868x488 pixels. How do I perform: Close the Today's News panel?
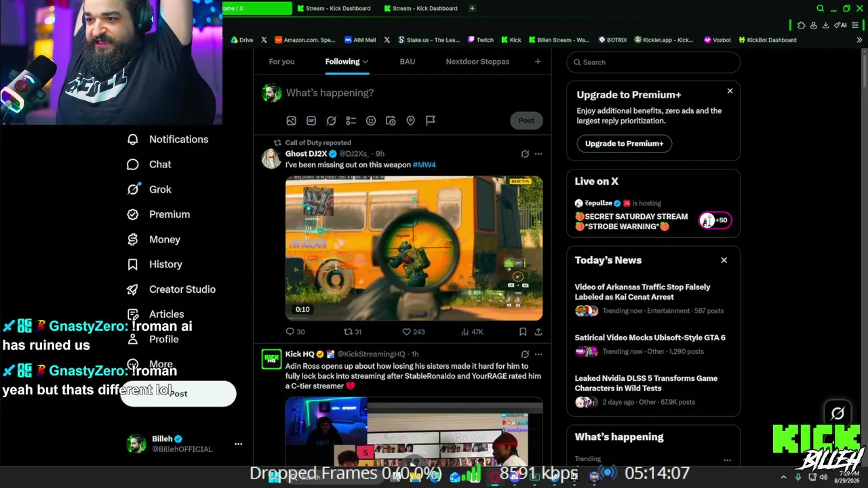(724, 260)
